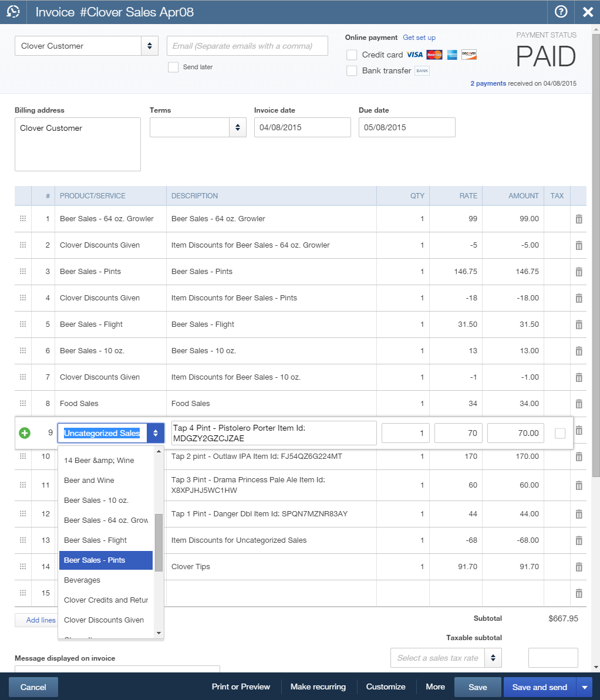Delete line 1 with trash icon
The height and width of the screenshot is (700, 600).
578,219
